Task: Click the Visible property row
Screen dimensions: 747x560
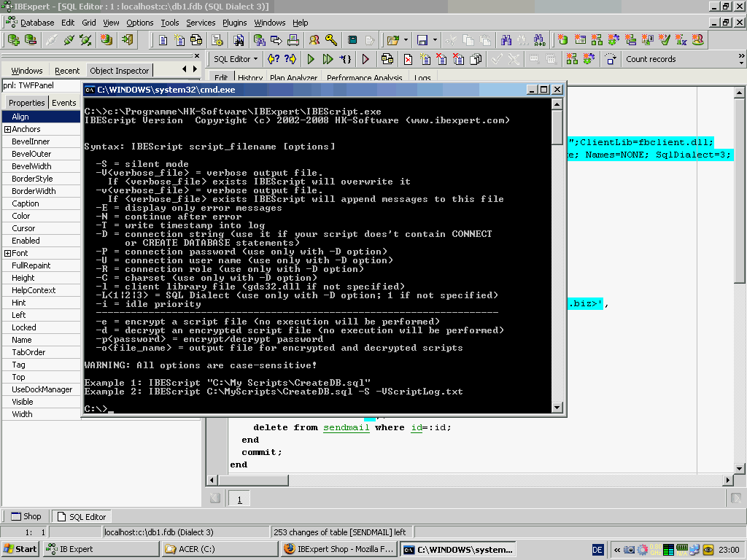Action: 42,402
